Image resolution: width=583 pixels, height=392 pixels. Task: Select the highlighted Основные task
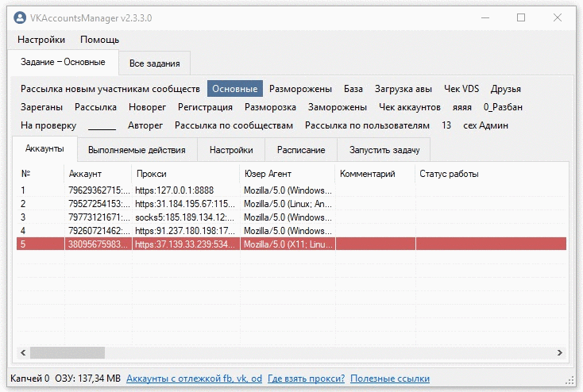tap(234, 89)
